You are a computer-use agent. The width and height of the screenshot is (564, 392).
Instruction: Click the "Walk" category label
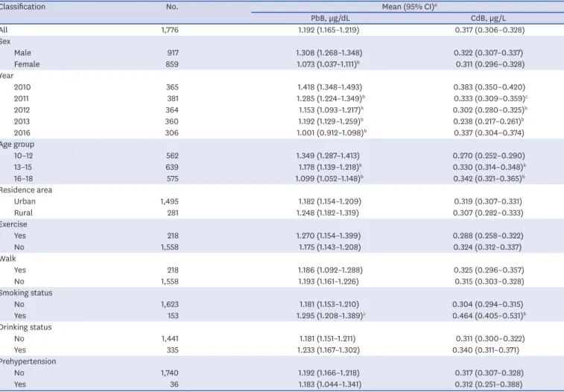click(8, 259)
